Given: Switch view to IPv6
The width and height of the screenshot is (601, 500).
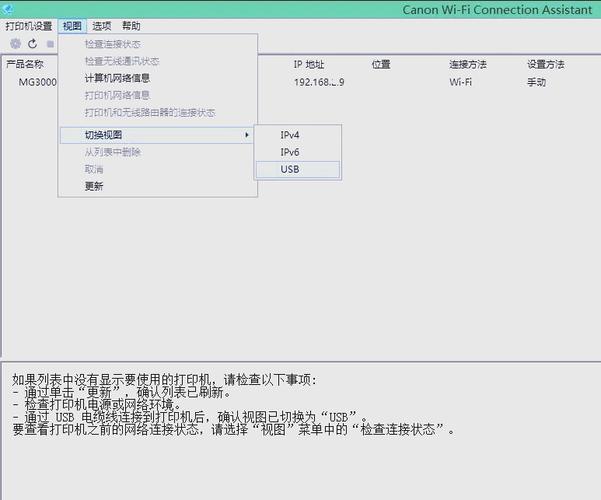Looking at the screenshot, I should pyautogui.click(x=297, y=152).
